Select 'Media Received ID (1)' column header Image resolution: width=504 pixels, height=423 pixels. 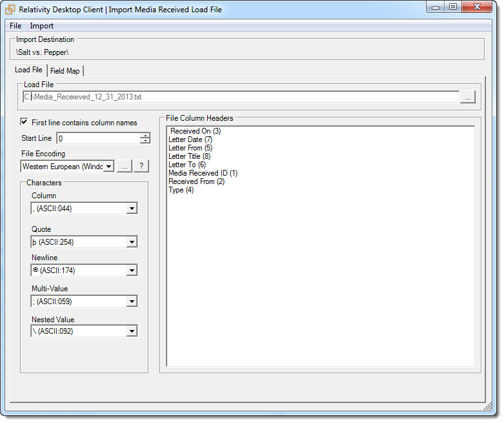point(203,173)
